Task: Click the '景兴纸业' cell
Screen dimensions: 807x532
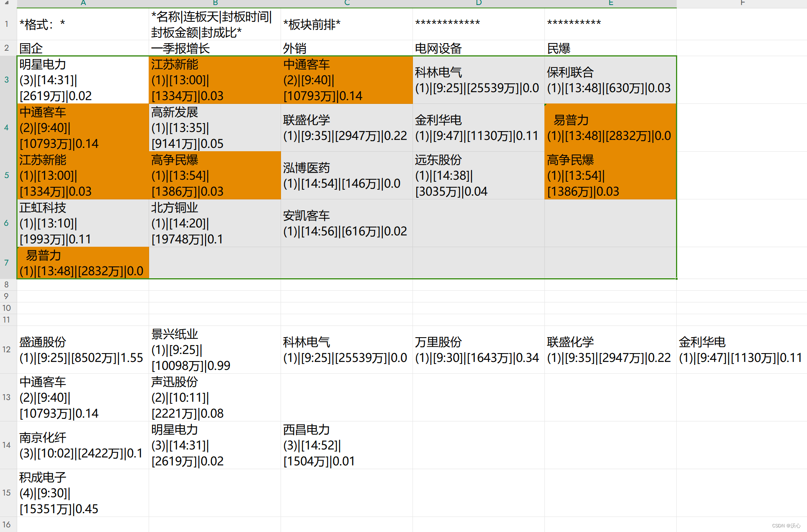Action: click(215, 350)
